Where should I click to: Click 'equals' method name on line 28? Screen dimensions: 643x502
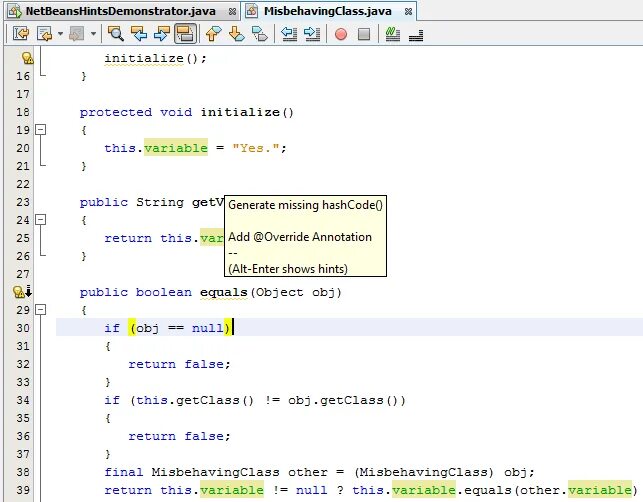coord(223,292)
